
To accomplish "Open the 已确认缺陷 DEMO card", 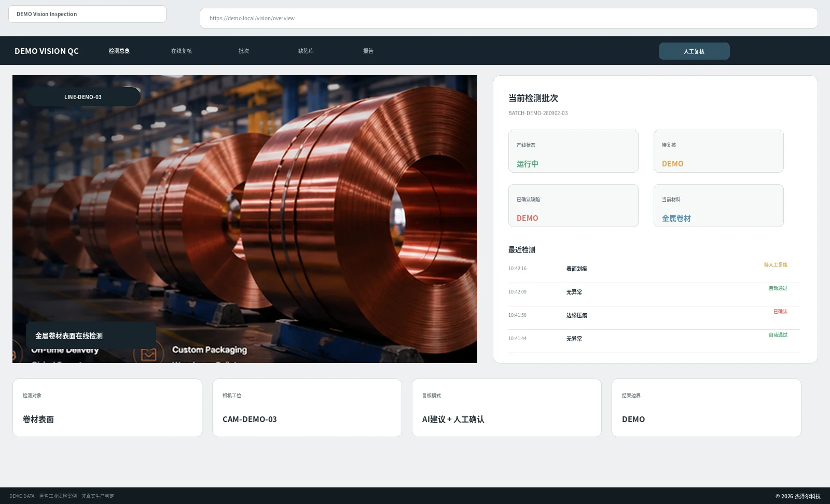I will click(x=573, y=205).
